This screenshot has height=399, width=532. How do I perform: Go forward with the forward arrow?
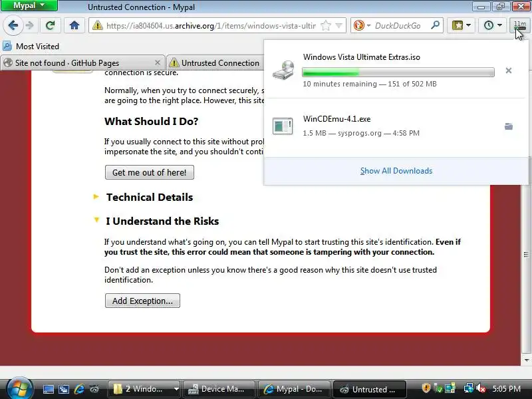tap(30, 25)
